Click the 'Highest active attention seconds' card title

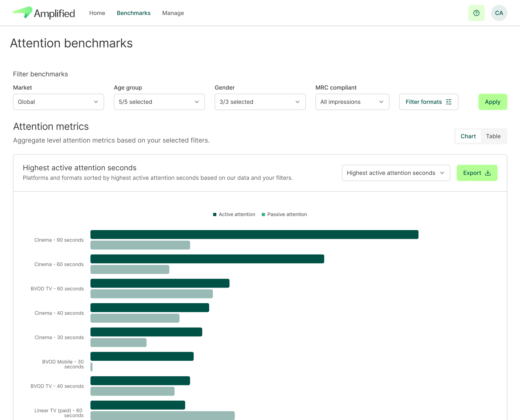(x=80, y=168)
